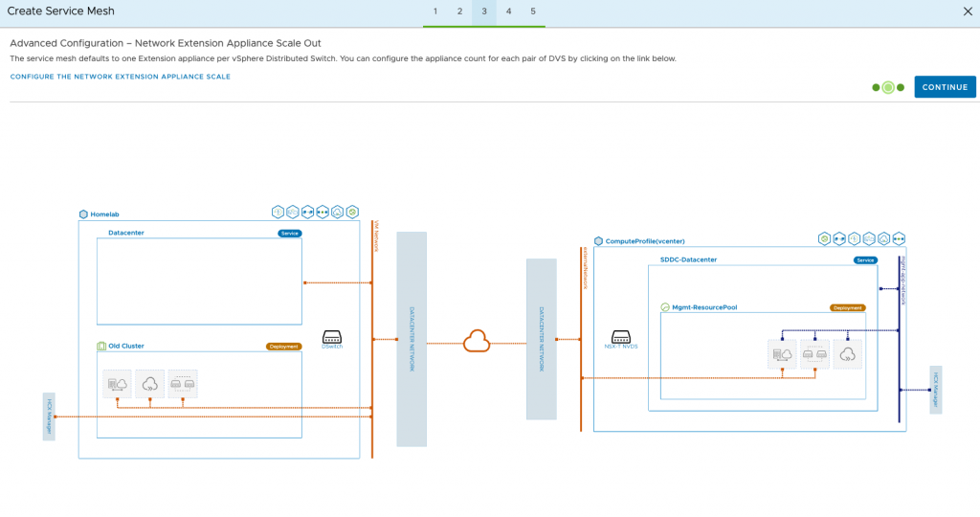Click the cloud hexagon icon above ComputeProfile(vcenter)
980x517 pixels.
tap(883, 238)
